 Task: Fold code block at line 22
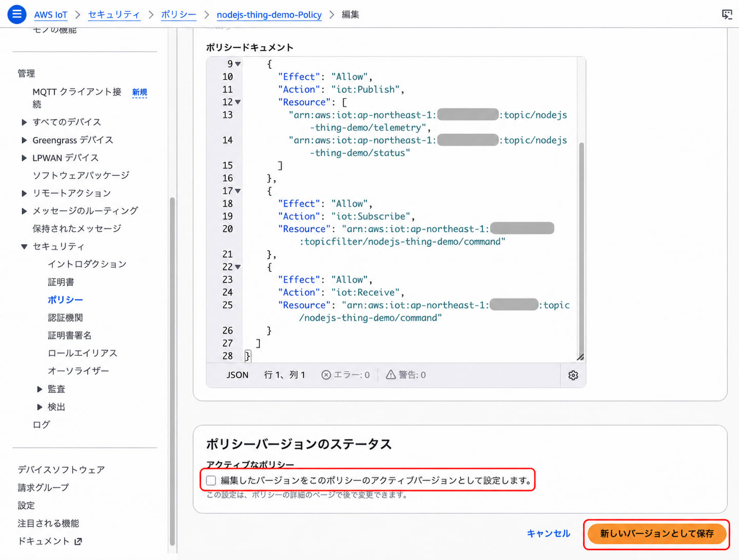pos(238,267)
